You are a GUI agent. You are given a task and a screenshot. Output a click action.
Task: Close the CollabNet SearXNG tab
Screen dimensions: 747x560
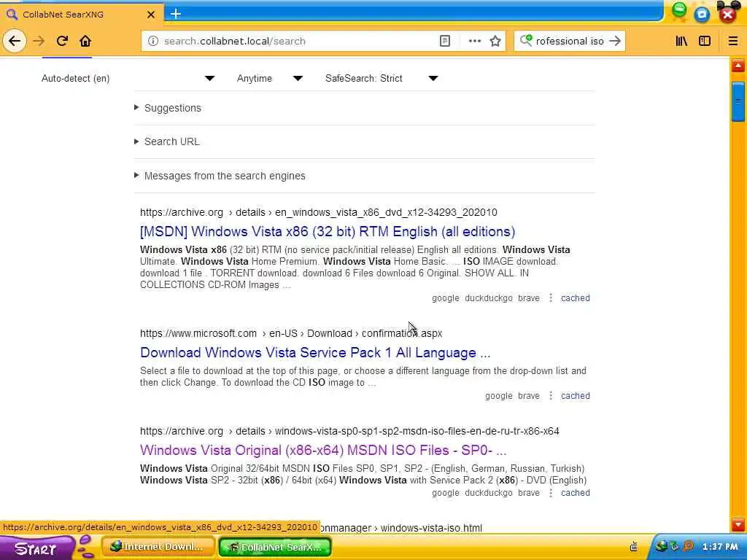tap(151, 15)
